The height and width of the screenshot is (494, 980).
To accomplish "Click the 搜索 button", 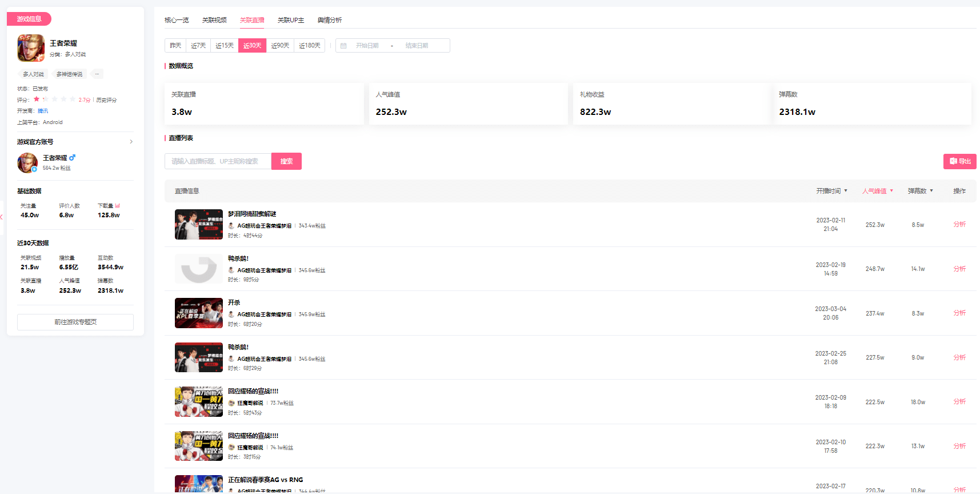I will (286, 161).
